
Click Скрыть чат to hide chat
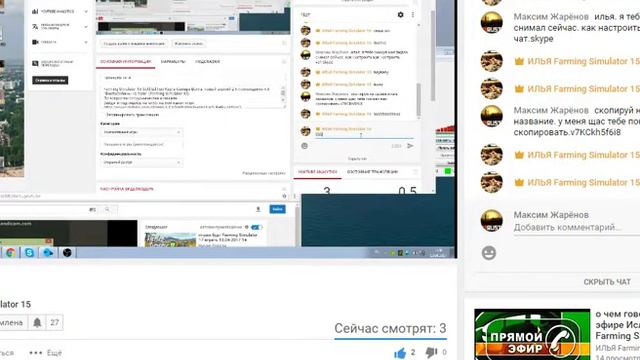[607, 282]
